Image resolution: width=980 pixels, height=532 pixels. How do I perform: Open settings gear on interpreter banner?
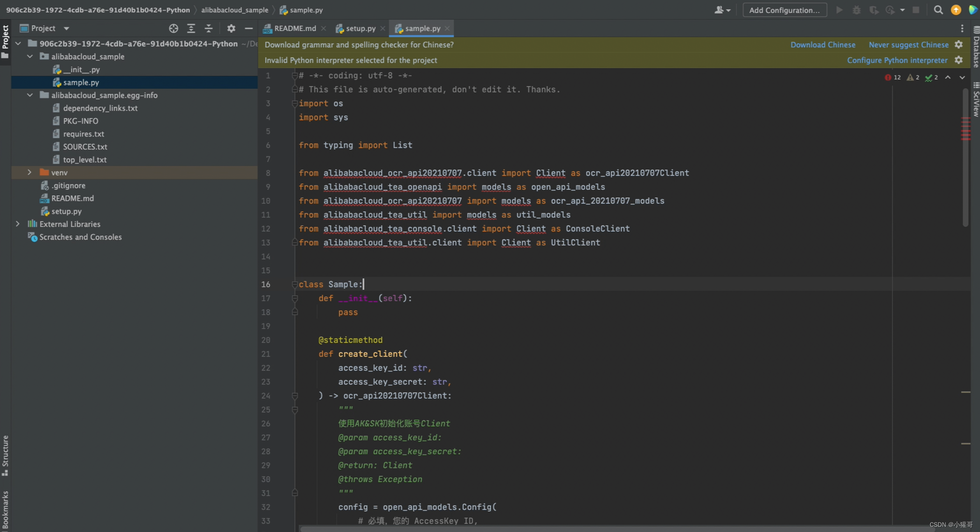(959, 60)
